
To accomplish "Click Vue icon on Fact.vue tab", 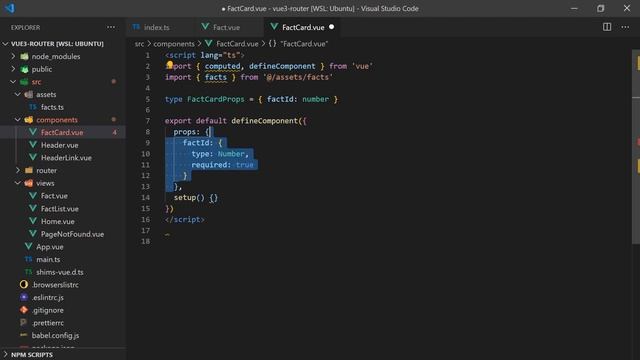I will click(205, 27).
